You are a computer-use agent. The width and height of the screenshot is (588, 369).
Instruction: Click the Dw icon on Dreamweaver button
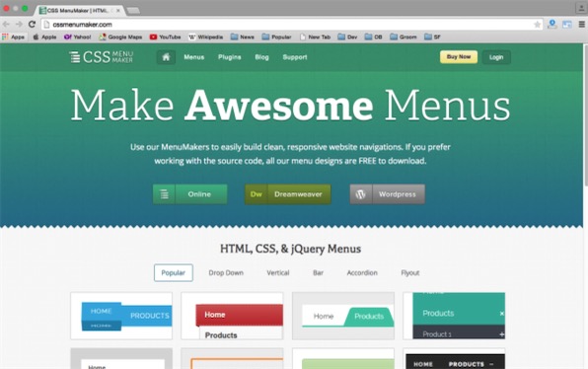point(257,194)
